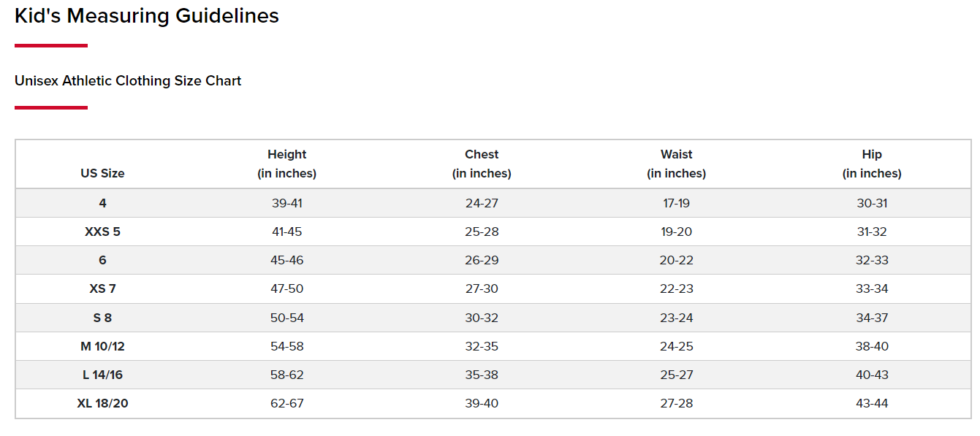Select the XL 18/20 size label

[x=102, y=403]
